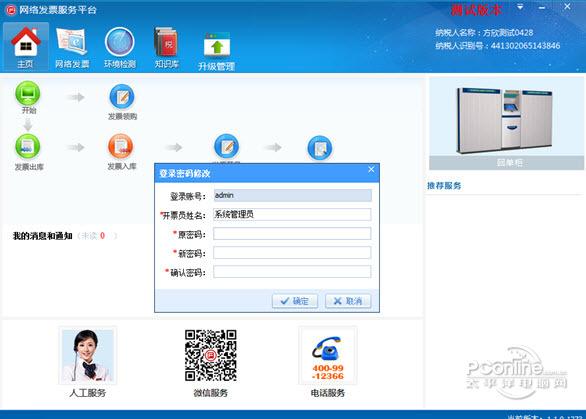Confirm with the 确定 button
This screenshot has height=419, width=586.
click(x=295, y=301)
